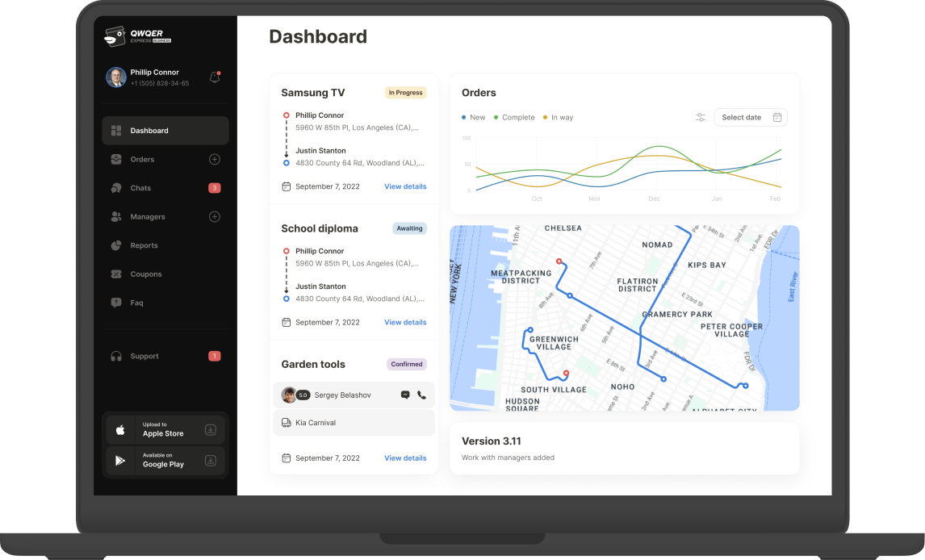Viewport: 925px width, 560px height.
Task: Click the phone call icon for Sergey Belashov
Action: pos(421,395)
